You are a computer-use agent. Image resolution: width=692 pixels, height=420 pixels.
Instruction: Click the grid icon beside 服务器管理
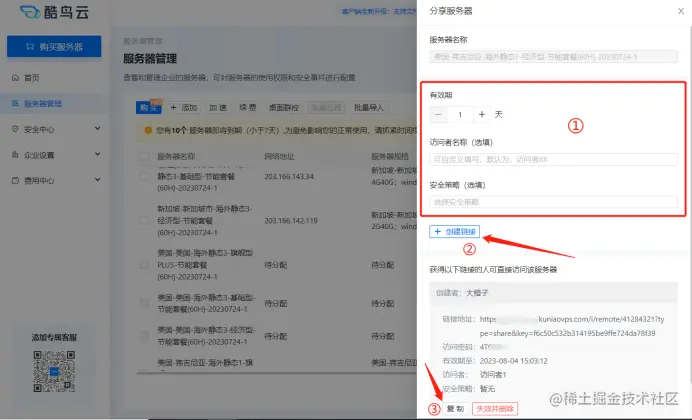(x=15, y=103)
